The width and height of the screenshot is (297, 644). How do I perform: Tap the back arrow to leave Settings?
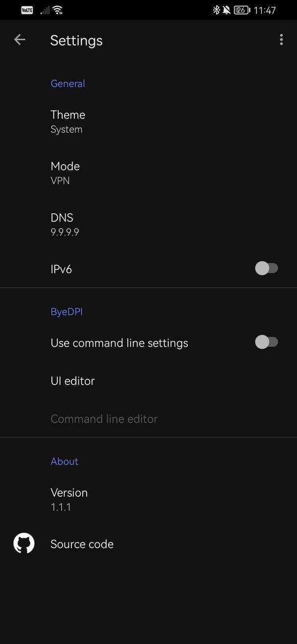(20, 40)
